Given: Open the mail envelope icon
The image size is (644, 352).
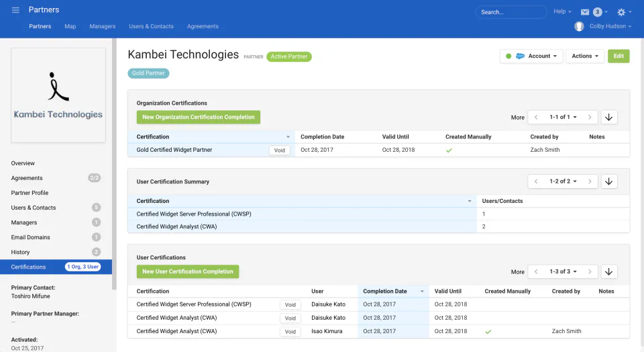Looking at the screenshot, I should [585, 12].
